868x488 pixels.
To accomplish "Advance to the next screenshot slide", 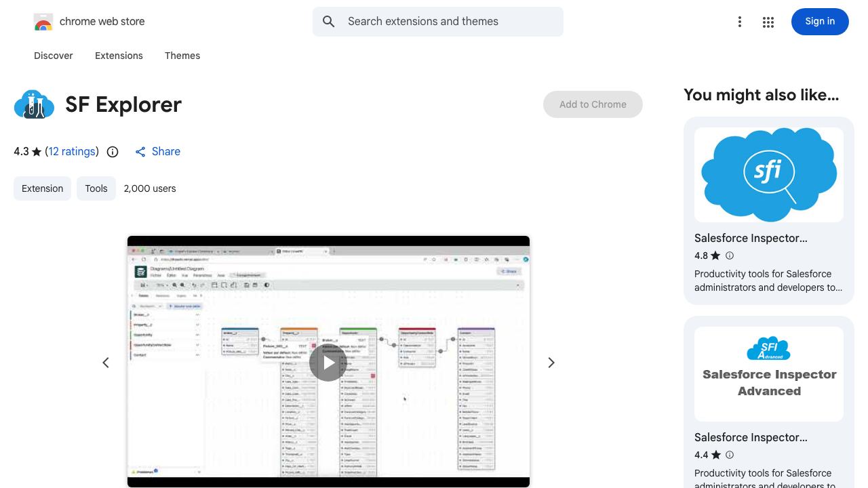I will click(551, 363).
